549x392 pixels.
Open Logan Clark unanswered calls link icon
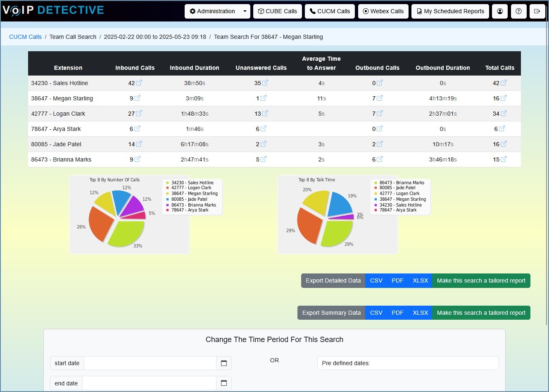(x=265, y=114)
